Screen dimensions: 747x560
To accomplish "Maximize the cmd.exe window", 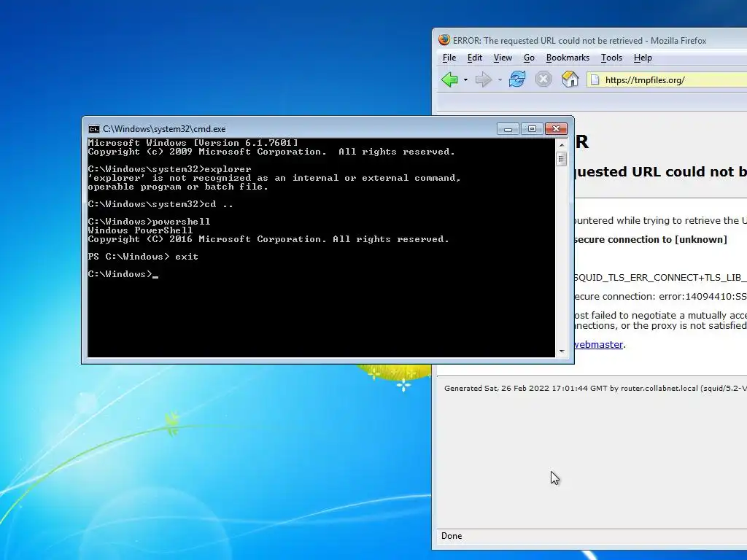I will pos(532,129).
